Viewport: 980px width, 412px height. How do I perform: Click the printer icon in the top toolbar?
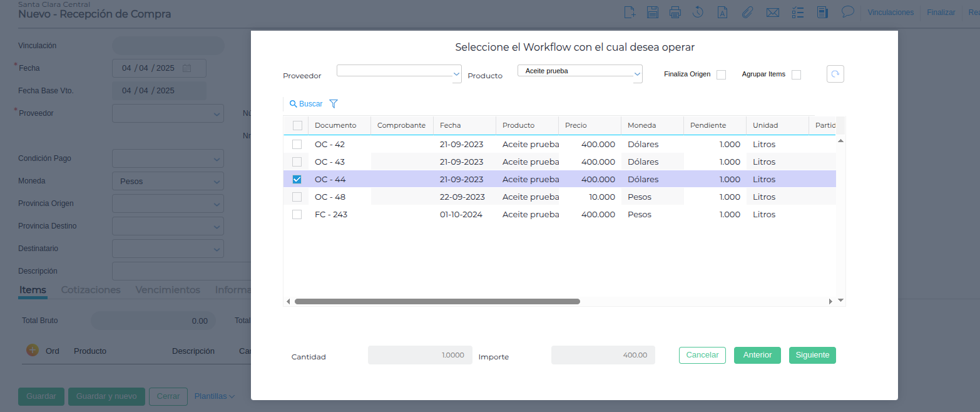(675, 13)
